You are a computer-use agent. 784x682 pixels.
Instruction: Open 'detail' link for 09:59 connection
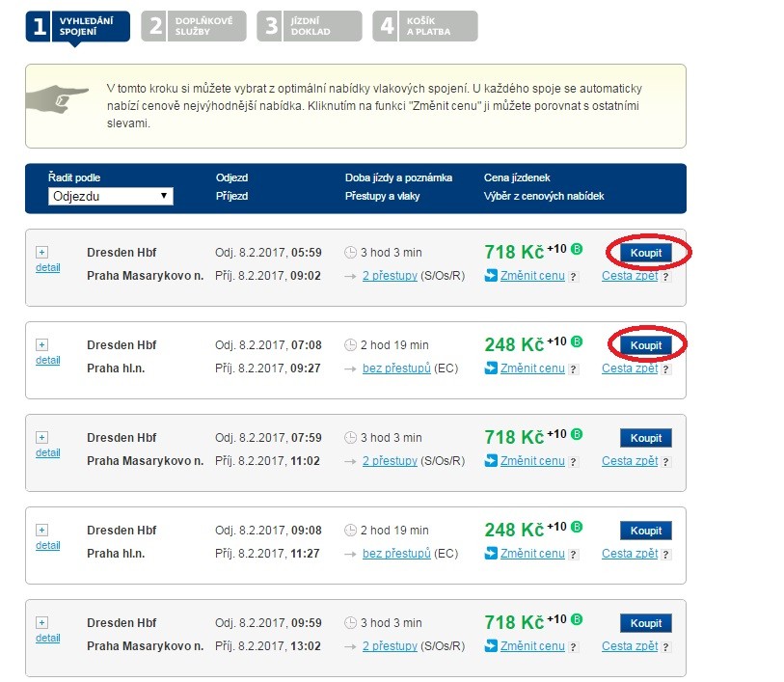point(47,638)
